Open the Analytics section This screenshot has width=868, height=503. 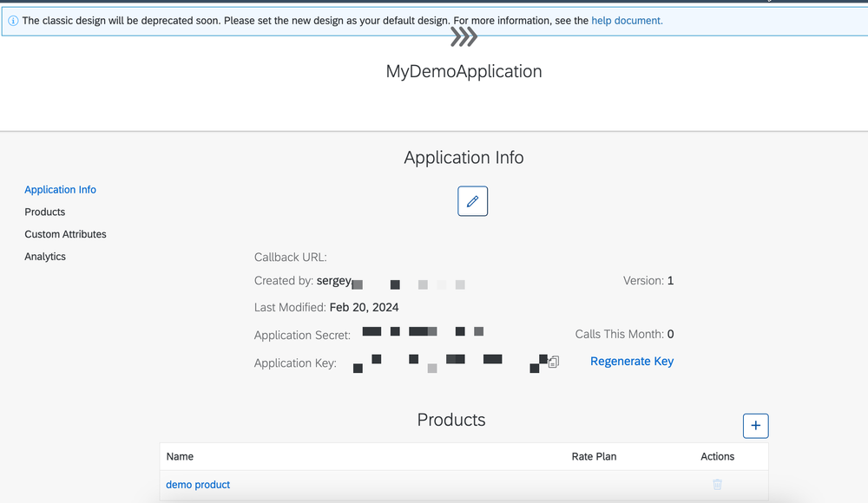(44, 256)
